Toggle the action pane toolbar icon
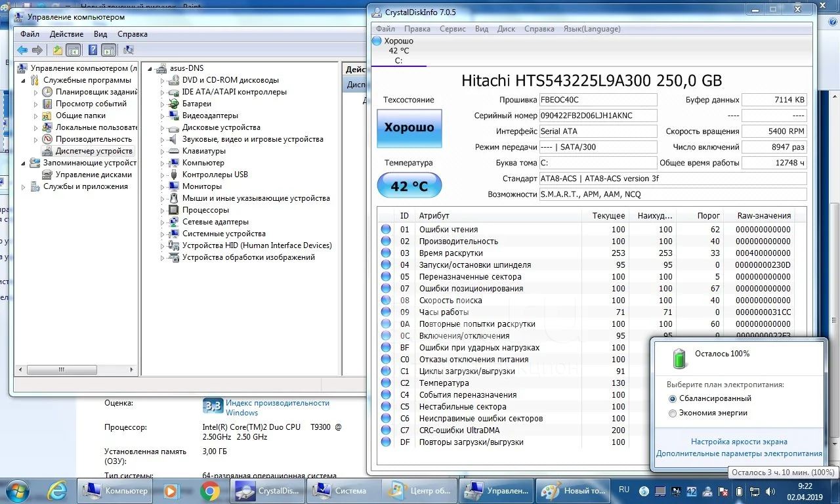 tap(108, 50)
